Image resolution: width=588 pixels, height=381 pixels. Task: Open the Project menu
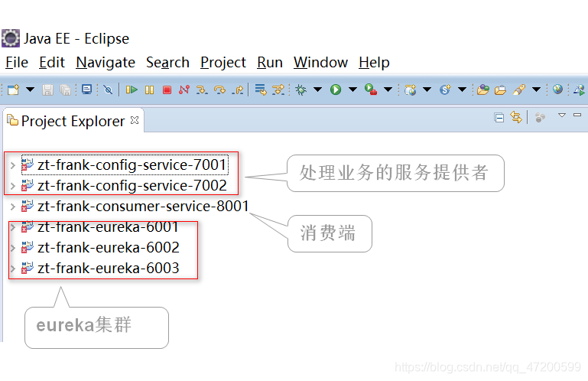[223, 62]
